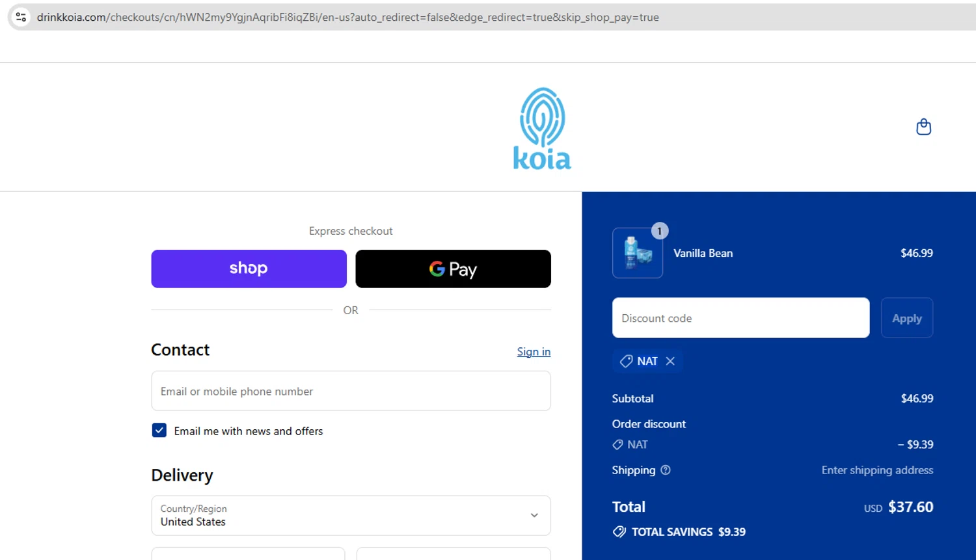Click the Vanilla Bean product thumbnail
976x560 pixels.
(x=638, y=253)
